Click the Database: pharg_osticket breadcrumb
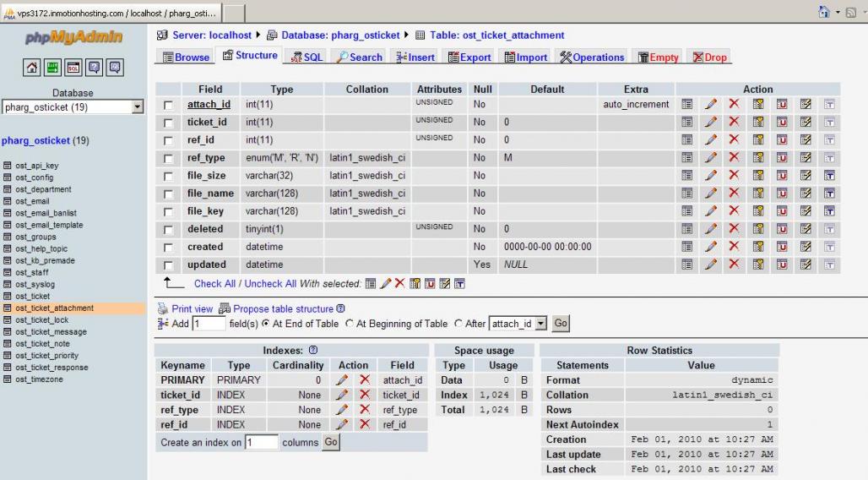Viewport: 868px width, 480px height. (x=340, y=35)
